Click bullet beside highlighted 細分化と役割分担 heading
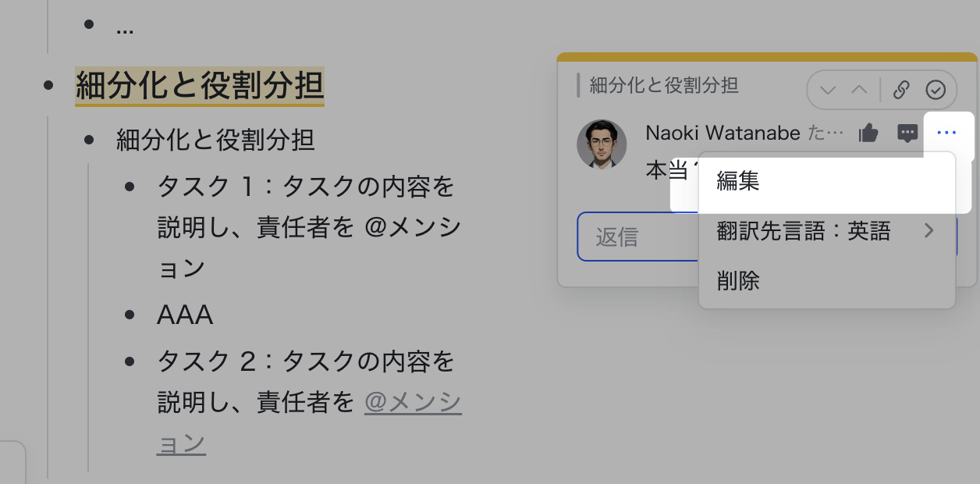The image size is (980, 484). pos(49,84)
